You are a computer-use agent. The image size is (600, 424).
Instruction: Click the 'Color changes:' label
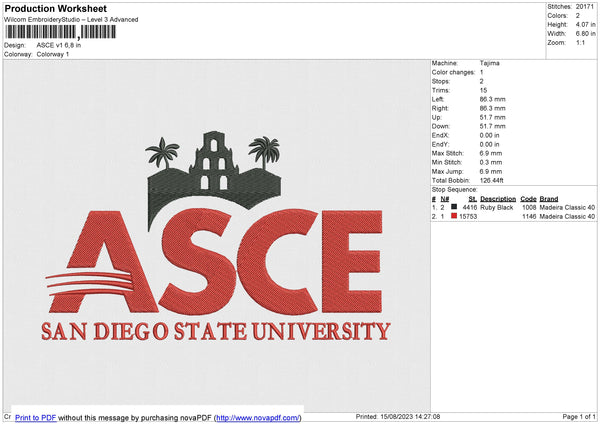click(x=453, y=72)
